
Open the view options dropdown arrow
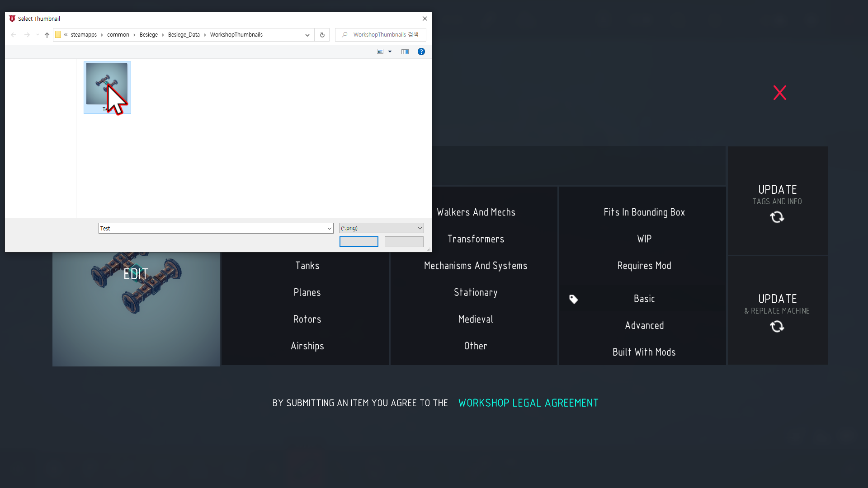(x=390, y=52)
